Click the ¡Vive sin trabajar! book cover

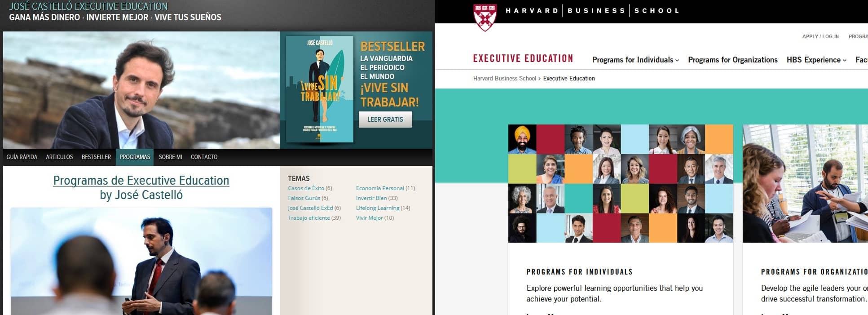pyautogui.click(x=320, y=89)
